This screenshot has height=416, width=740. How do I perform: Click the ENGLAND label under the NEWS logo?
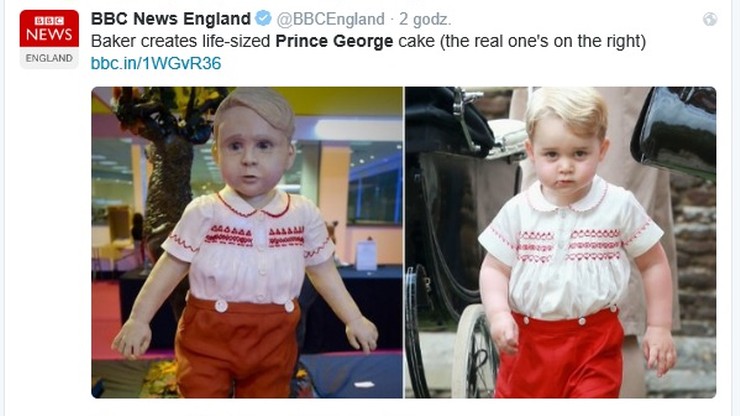coord(49,58)
